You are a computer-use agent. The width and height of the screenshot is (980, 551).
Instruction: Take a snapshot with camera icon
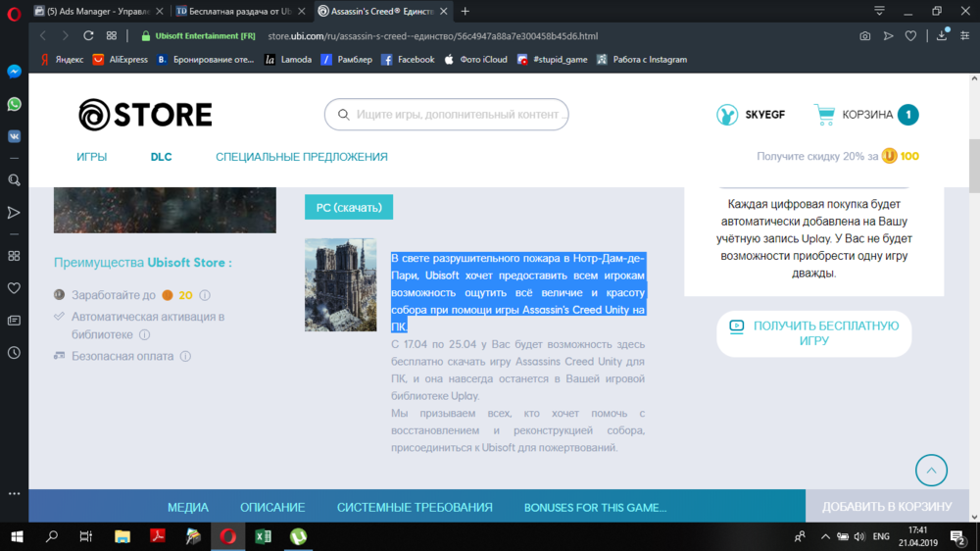865,36
